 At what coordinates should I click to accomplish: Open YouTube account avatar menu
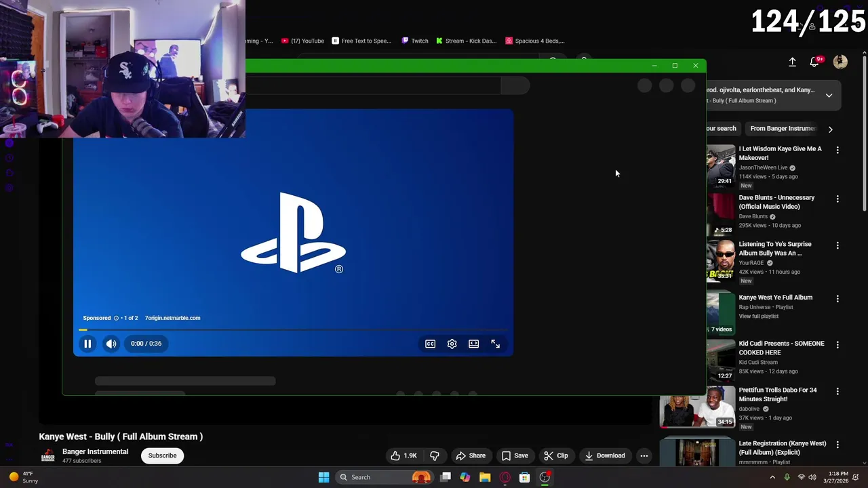pos(840,62)
